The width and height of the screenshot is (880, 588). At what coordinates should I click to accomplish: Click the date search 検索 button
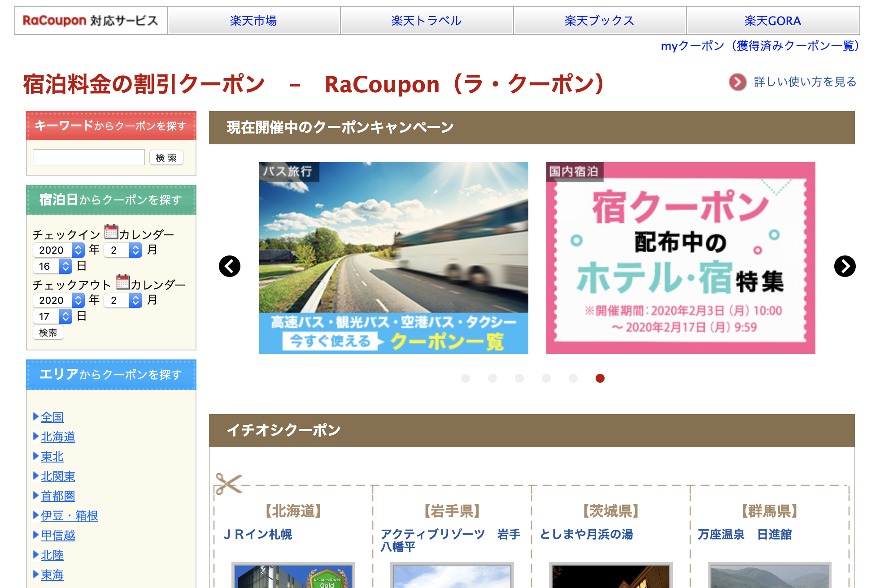(x=48, y=333)
